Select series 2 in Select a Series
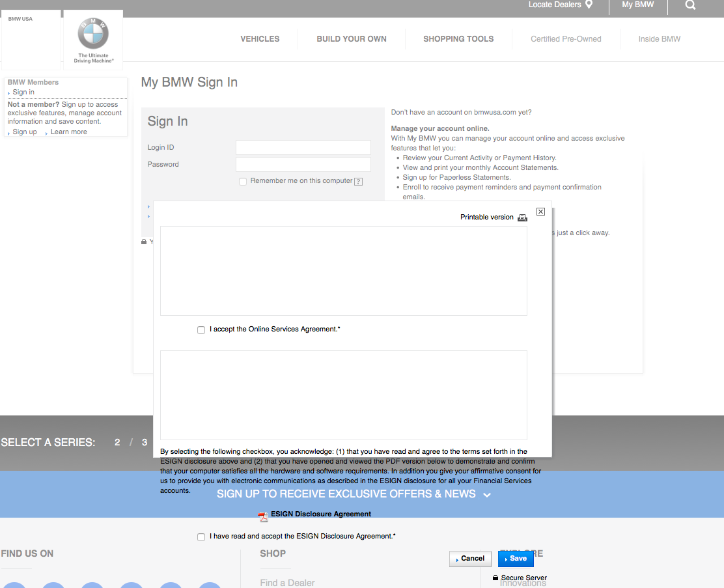Viewport: 724px width, 588px height. (117, 443)
